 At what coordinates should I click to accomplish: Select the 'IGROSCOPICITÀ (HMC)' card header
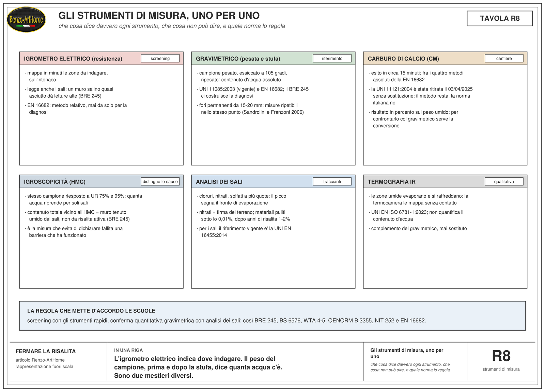(x=101, y=182)
